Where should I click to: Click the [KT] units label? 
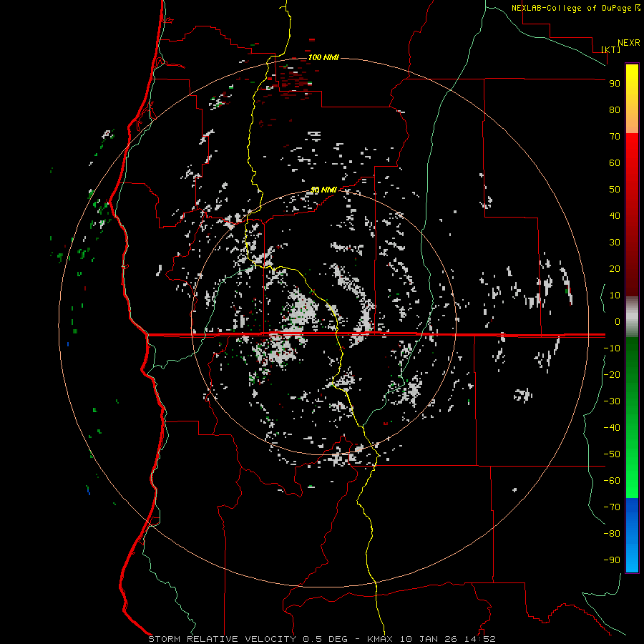click(611, 49)
